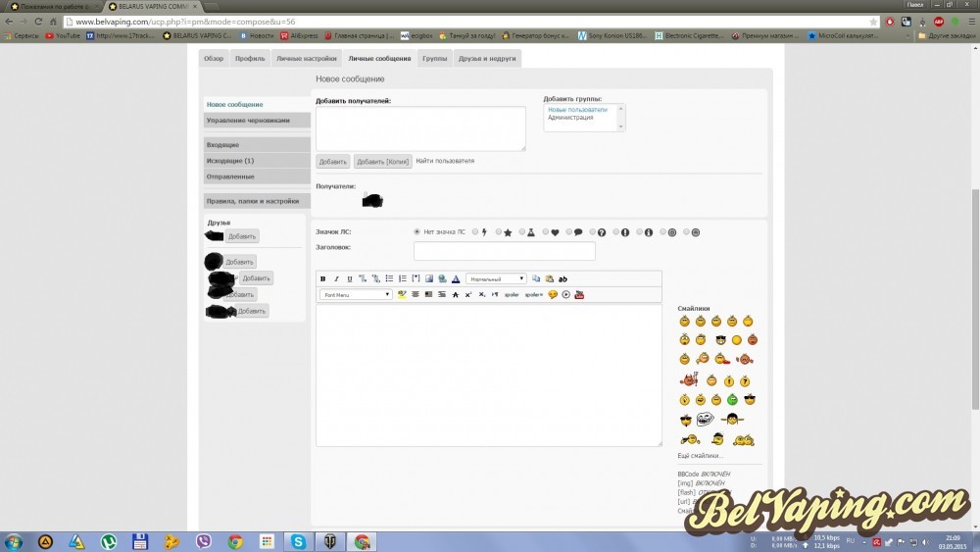Screen dimensions: 980x552
Task: Apply underline formatting with the U button
Action: point(350,278)
